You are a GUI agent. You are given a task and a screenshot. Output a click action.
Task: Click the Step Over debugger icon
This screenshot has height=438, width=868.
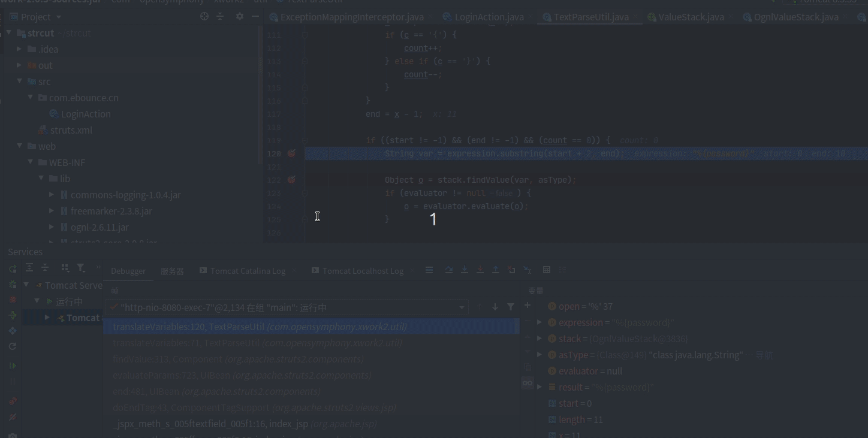449,270
